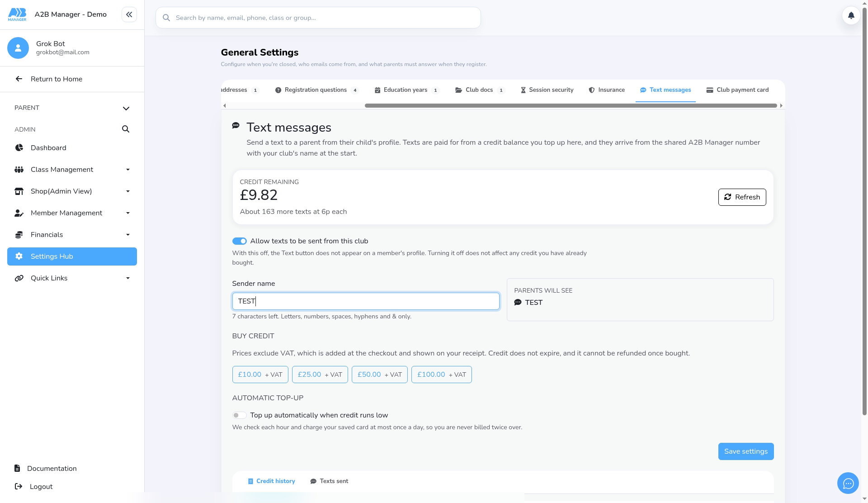Image resolution: width=868 pixels, height=503 pixels.
Task: Click the admin search magnifier icon
Action: click(126, 129)
